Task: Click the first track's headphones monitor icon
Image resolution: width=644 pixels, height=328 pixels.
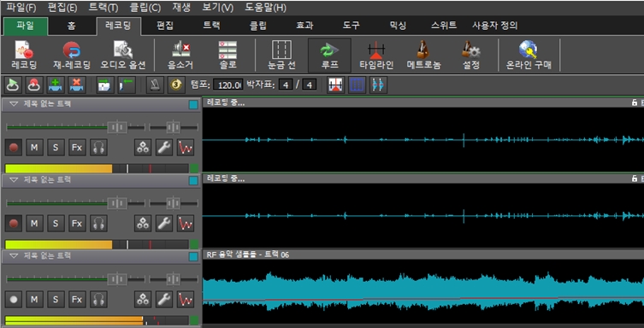Action: click(x=98, y=148)
